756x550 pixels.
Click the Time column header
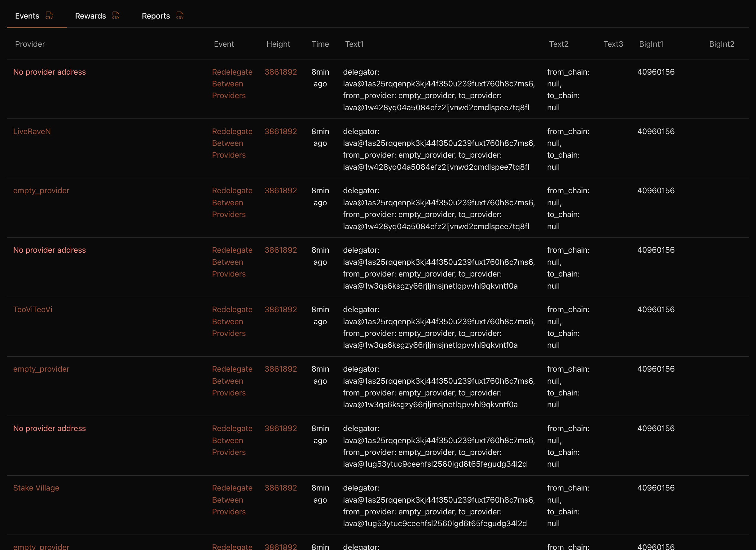point(320,44)
